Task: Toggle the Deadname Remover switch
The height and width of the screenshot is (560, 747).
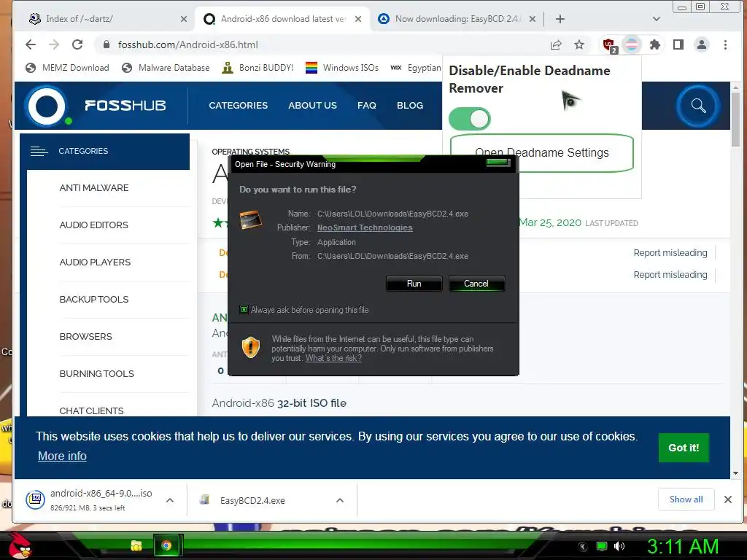Action: point(470,119)
